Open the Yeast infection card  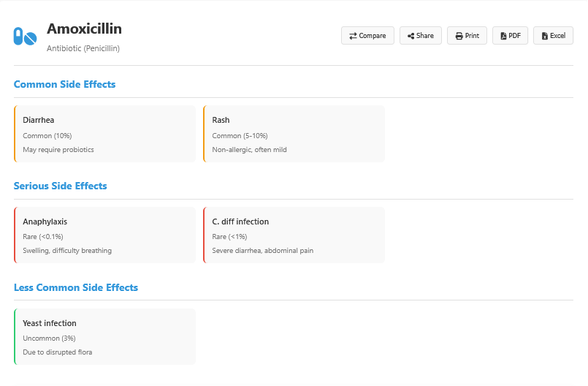(x=105, y=336)
